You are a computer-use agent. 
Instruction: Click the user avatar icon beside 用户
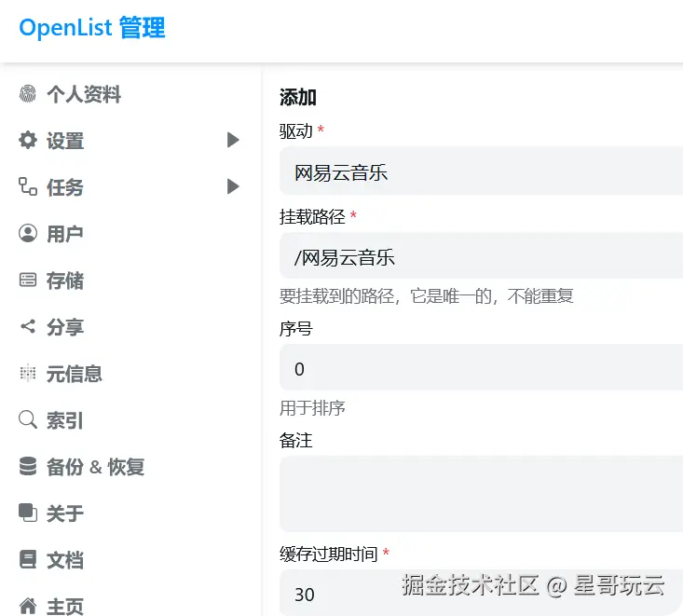coord(27,234)
